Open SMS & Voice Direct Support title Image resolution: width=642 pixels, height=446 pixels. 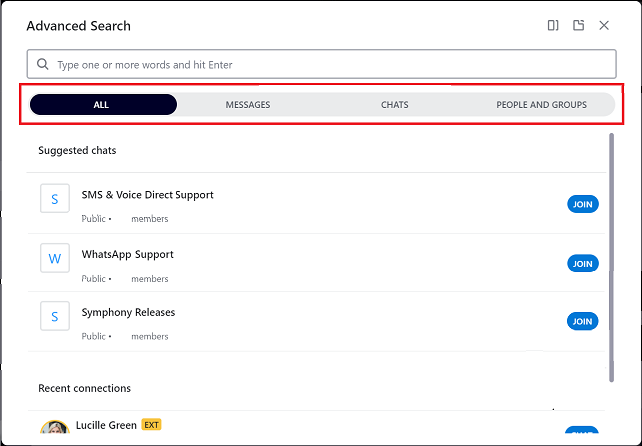(147, 195)
